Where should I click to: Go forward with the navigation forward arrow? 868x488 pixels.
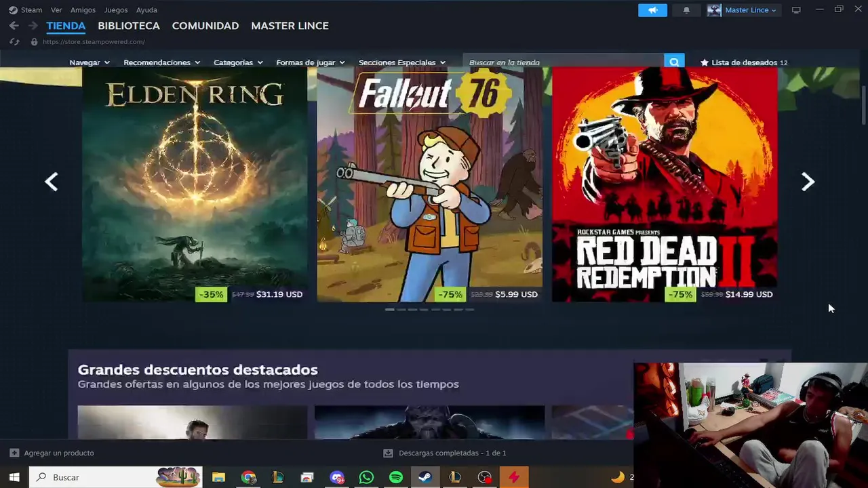point(33,26)
